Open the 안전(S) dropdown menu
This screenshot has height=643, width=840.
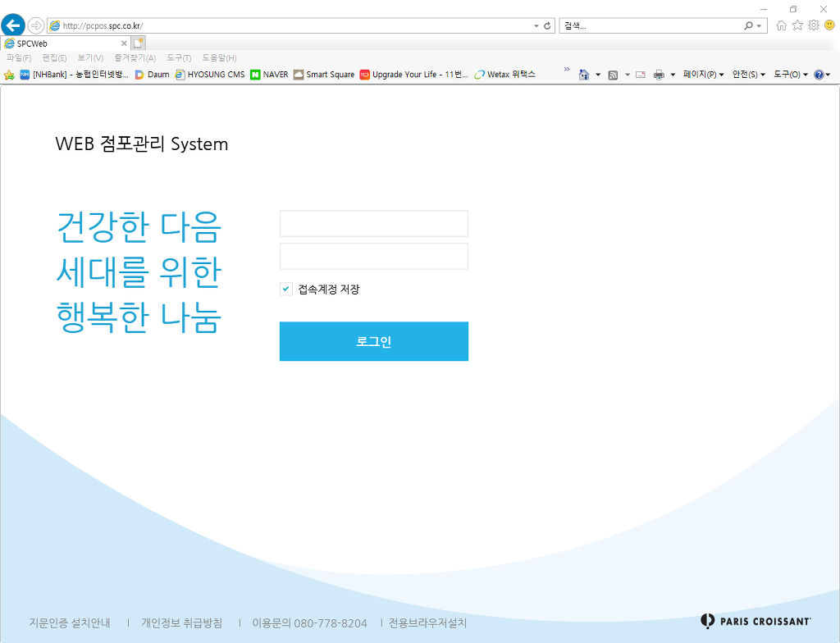tap(748, 75)
